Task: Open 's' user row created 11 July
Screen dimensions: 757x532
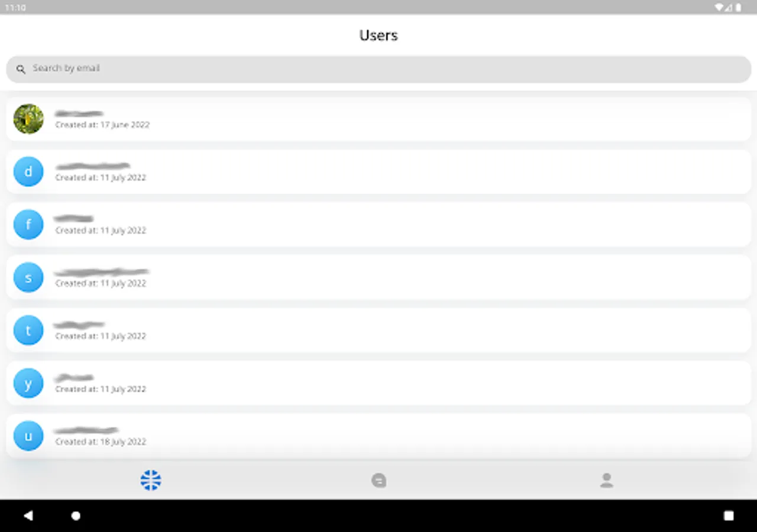Action: point(378,277)
